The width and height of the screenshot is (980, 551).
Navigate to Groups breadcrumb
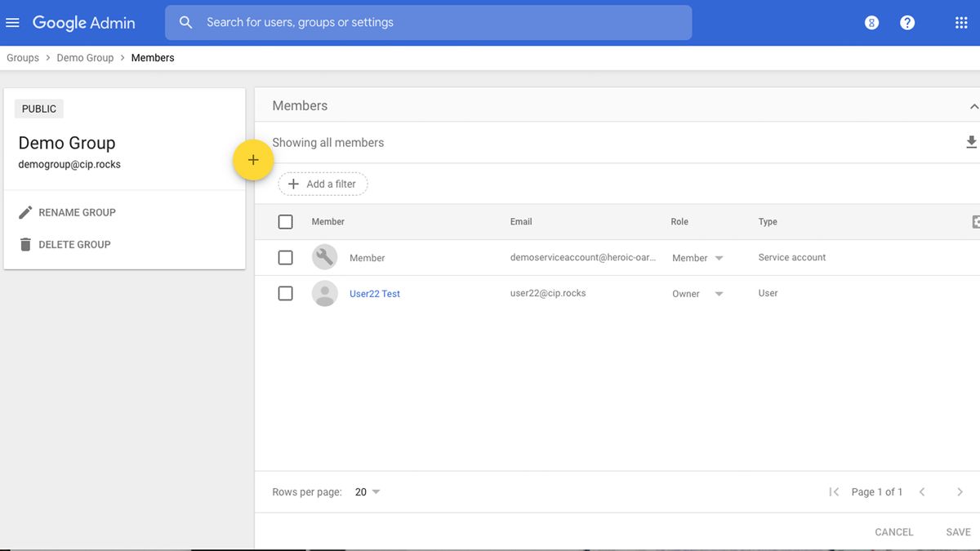(22, 57)
